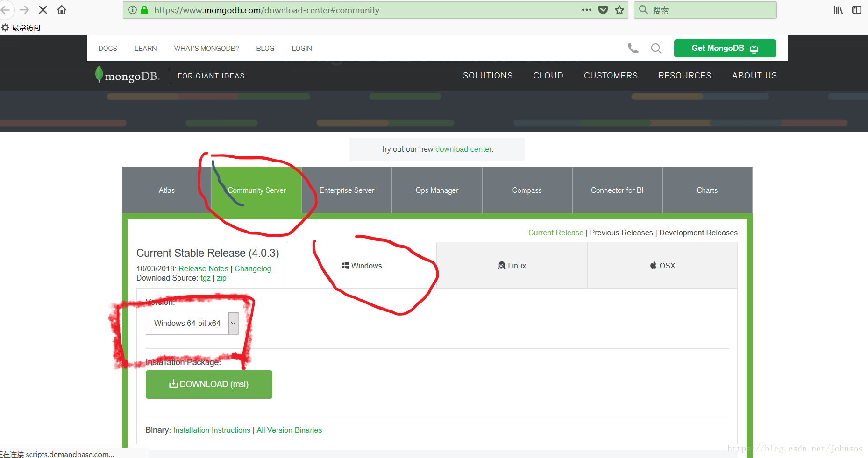Open the RESOURCES menu
The height and width of the screenshot is (458, 868).
(685, 76)
